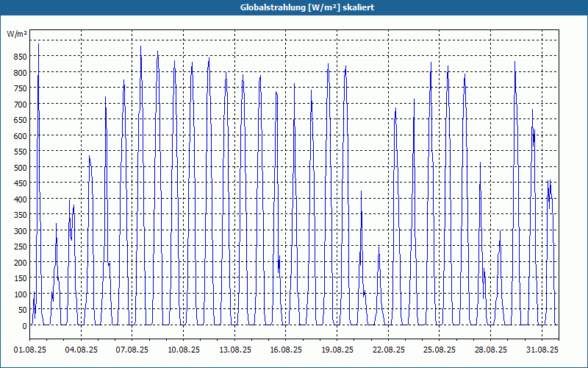Image resolution: width=588 pixels, height=368 pixels.
Task: Click the 50 y-axis value
Action: tap(22, 310)
